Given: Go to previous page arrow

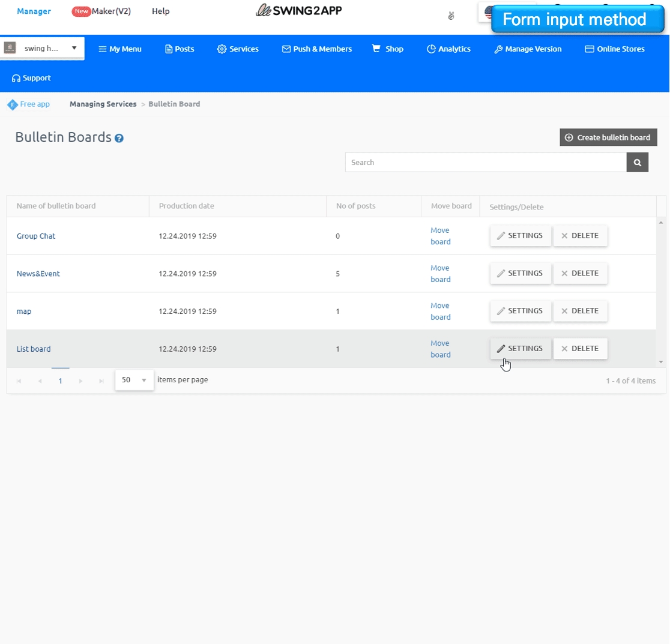Looking at the screenshot, I should [40, 381].
